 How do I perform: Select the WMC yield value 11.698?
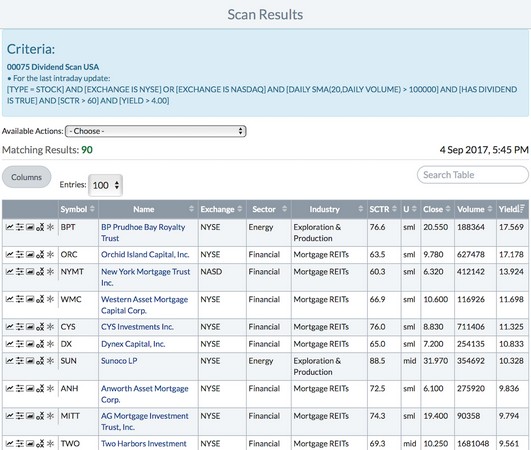511,300
